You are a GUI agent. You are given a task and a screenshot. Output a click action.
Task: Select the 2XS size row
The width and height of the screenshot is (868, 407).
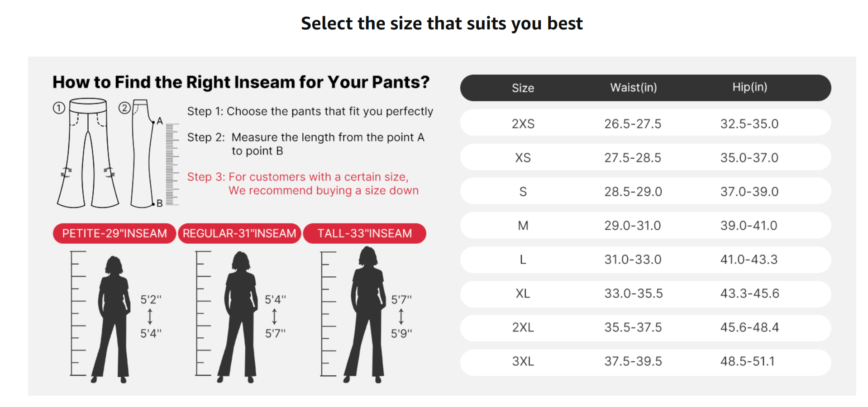tap(645, 123)
